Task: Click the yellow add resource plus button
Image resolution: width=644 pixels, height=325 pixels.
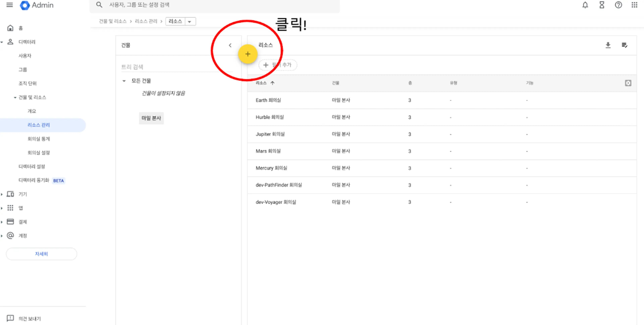Action: [x=248, y=54]
